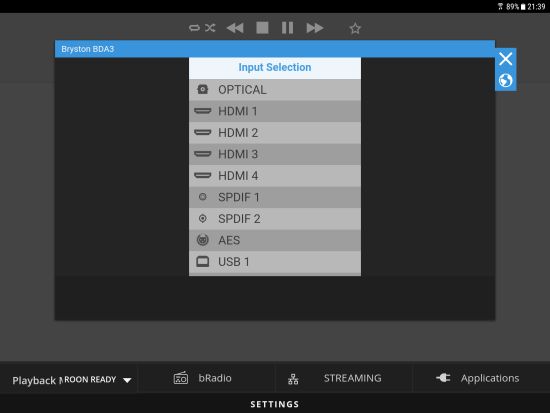The image size is (550, 413).
Task: Tap the 21:39 clock in status bar
Action: (536, 7)
